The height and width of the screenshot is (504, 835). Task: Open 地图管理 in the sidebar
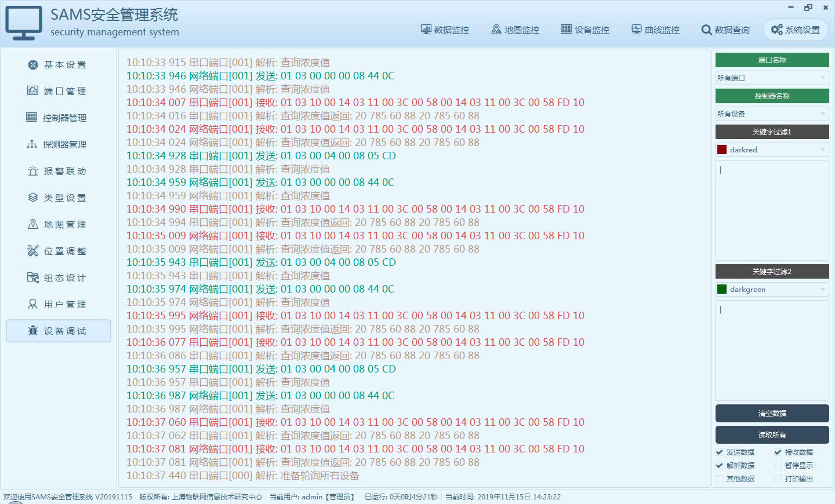[x=58, y=225]
